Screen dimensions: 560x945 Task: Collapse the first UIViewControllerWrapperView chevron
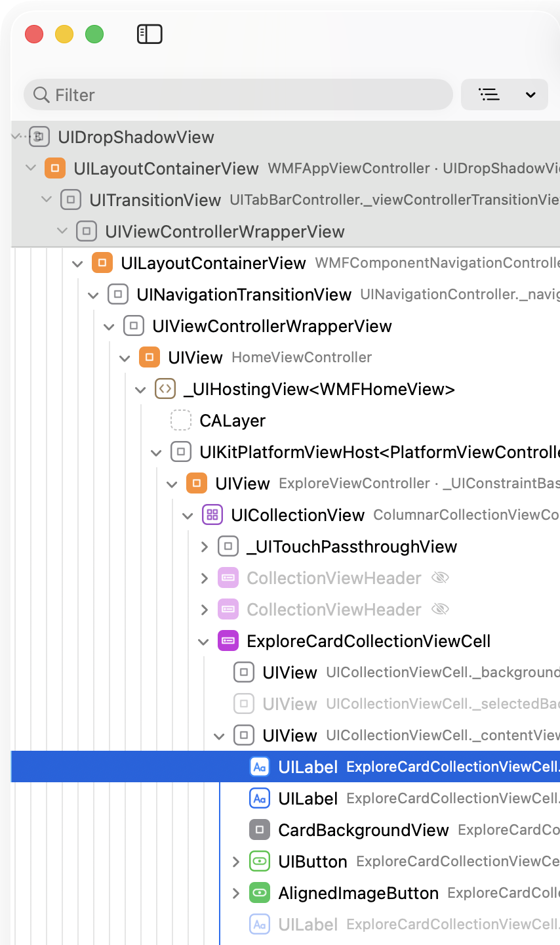click(x=62, y=231)
